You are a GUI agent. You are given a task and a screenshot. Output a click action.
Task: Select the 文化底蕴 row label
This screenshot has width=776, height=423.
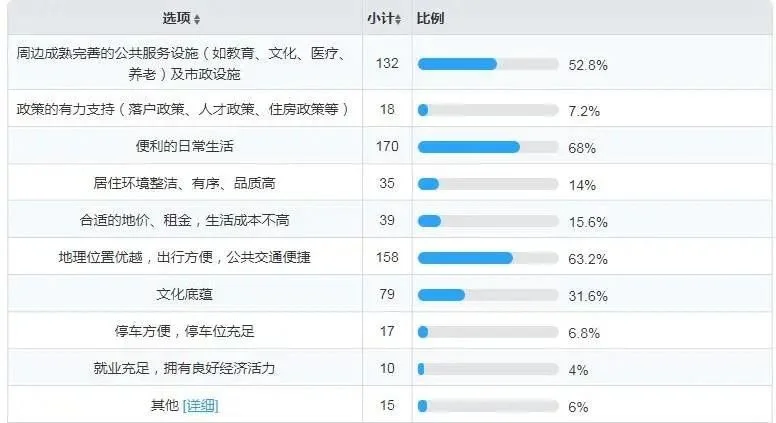(x=185, y=294)
